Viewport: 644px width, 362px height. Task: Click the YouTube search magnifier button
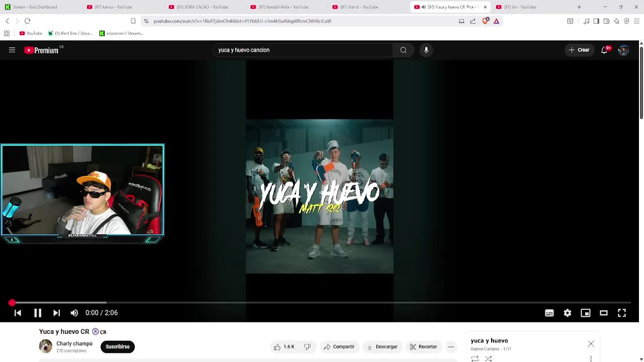tap(403, 50)
